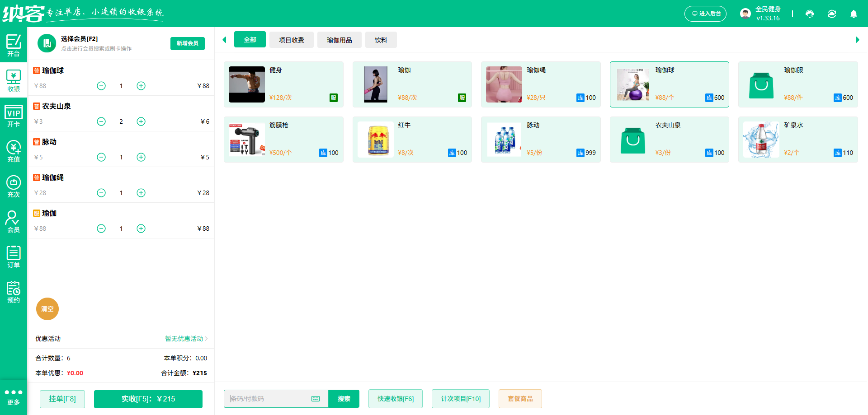This screenshot has height=415, width=868.
Task: Click the right arrow to show more categories
Action: coord(857,40)
